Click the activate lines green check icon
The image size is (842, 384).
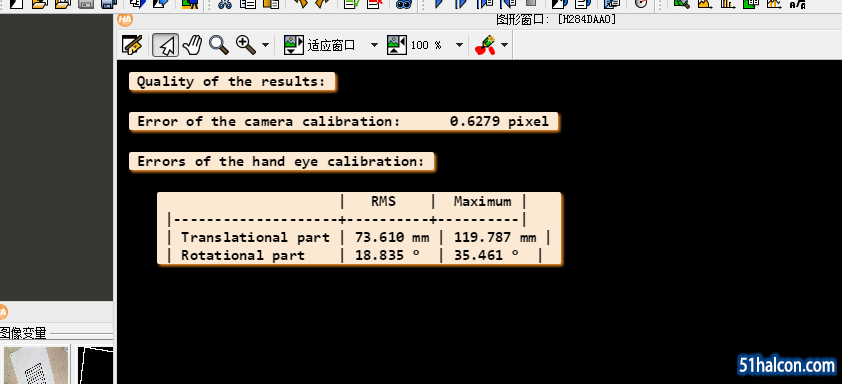point(352,4)
